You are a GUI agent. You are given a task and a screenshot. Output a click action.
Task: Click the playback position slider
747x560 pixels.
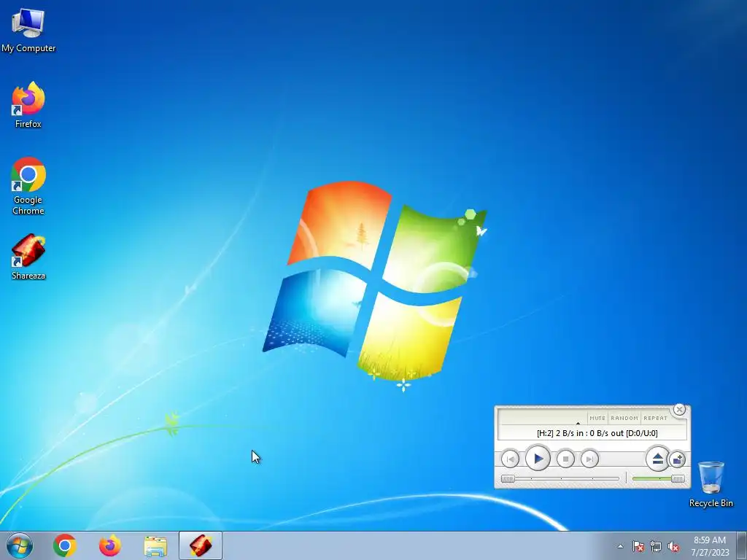(560, 478)
